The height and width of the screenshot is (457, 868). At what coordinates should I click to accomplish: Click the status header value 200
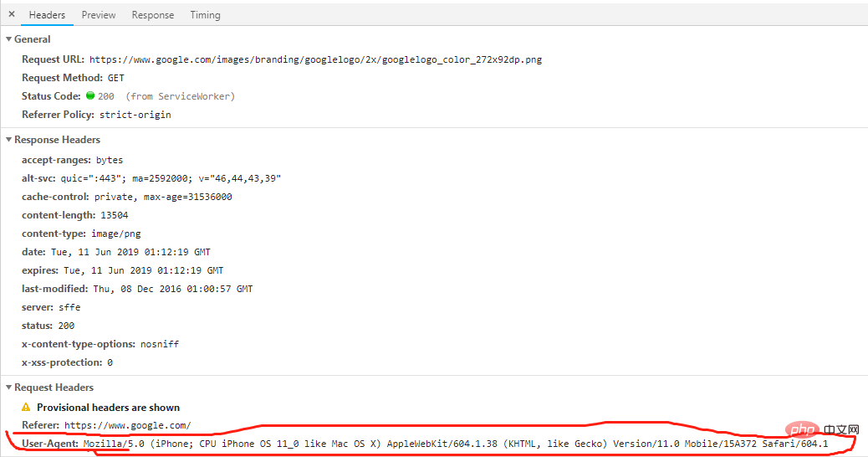click(x=66, y=326)
